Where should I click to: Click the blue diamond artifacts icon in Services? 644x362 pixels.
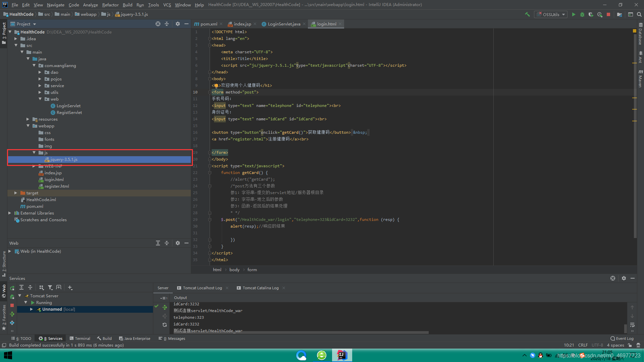12,323
